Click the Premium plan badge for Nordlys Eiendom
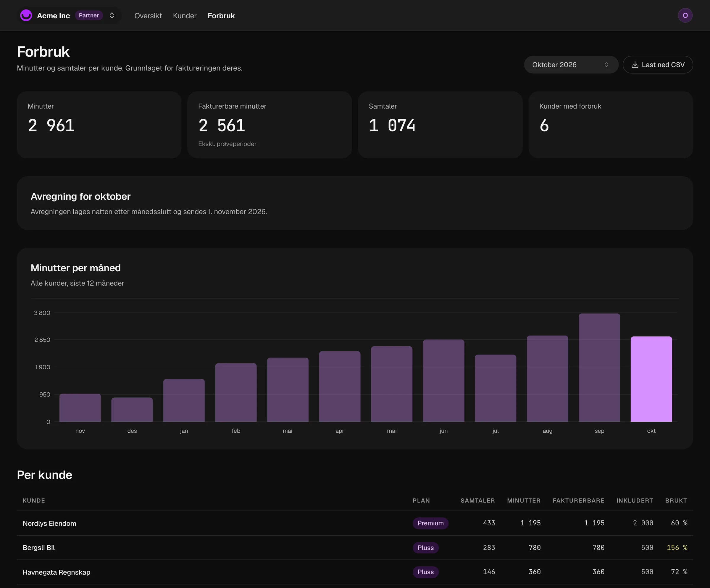Image resolution: width=710 pixels, height=588 pixels. pyautogui.click(x=430, y=523)
